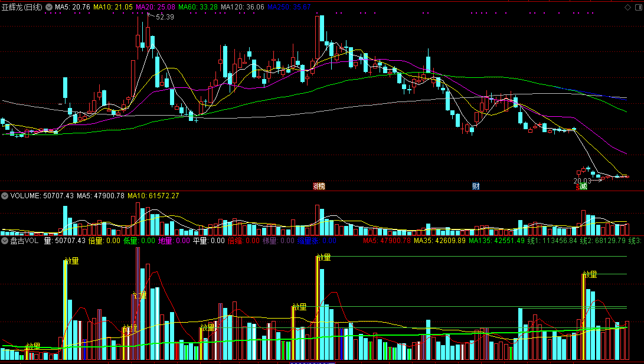The height and width of the screenshot is (364, 644).
Task: Select the MA60: 33.28 label
Action: coord(198,7)
